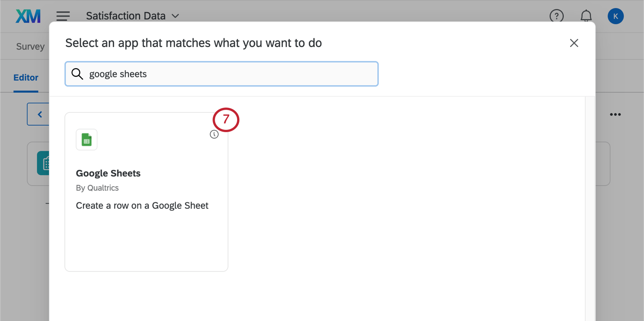Open notifications via the bell icon
This screenshot has width=644, height=321.
pyautogui.click(x=586, y=16)
